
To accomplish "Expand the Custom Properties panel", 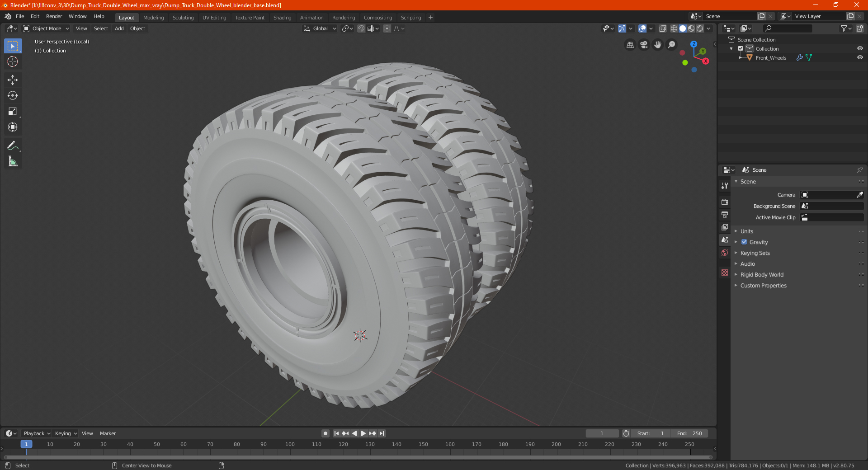I will click(x=763, y=286).
